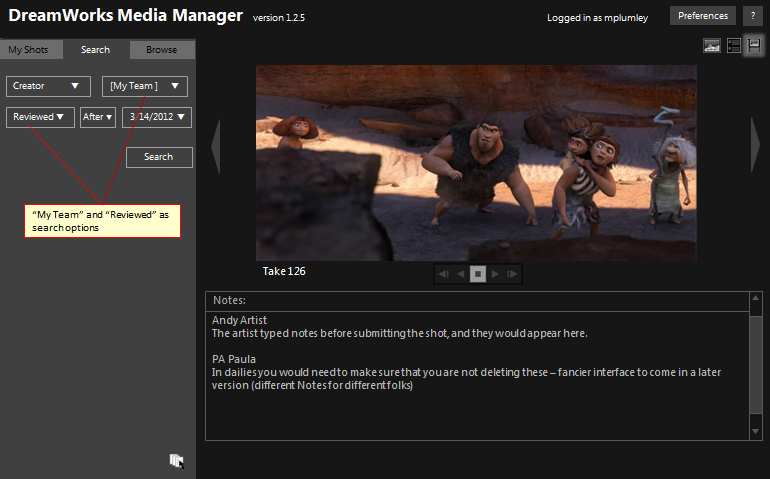Open the 3/14/2012 date dropdown
Viewport: 770px width, 479px height.
click(157, 117)
